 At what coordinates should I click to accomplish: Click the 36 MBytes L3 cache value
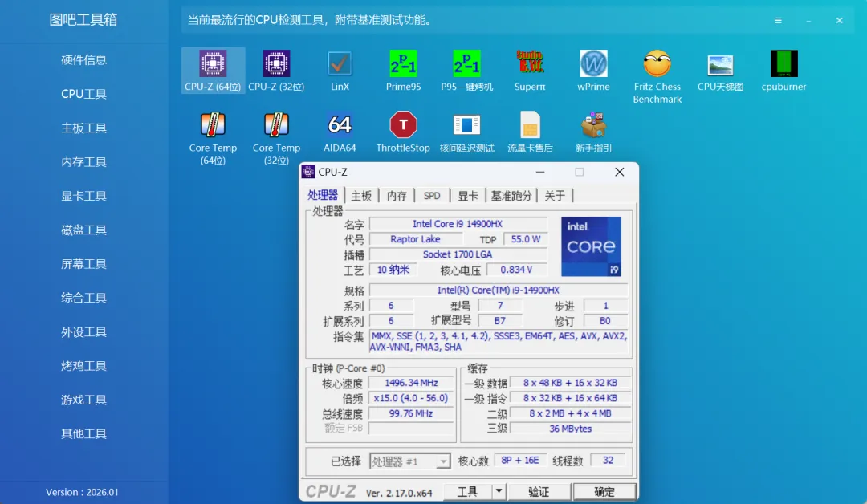point(570,429)
